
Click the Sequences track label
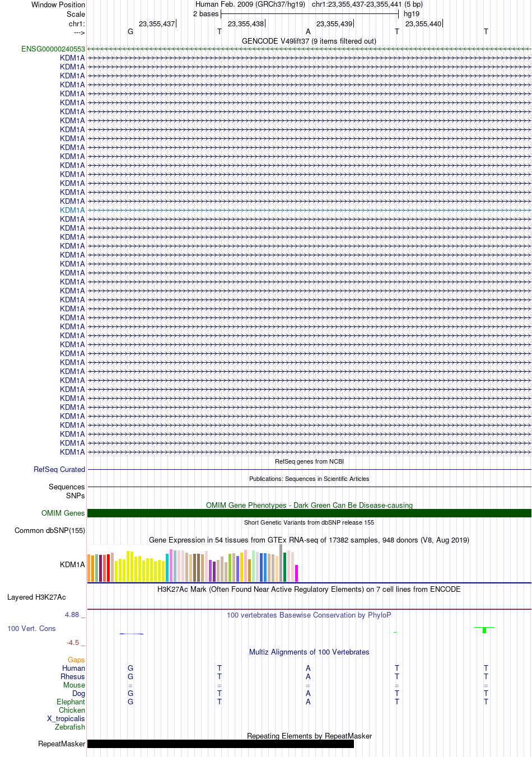(x=67, y=487)
